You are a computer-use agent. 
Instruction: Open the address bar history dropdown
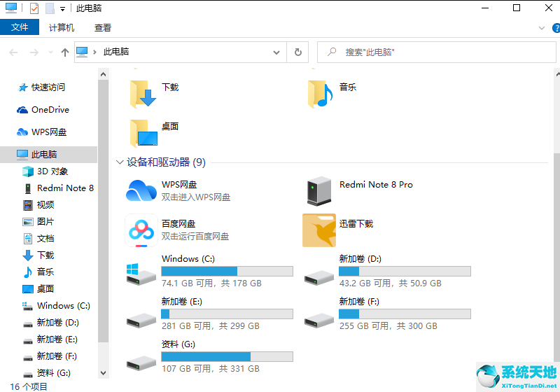point(276,52)
